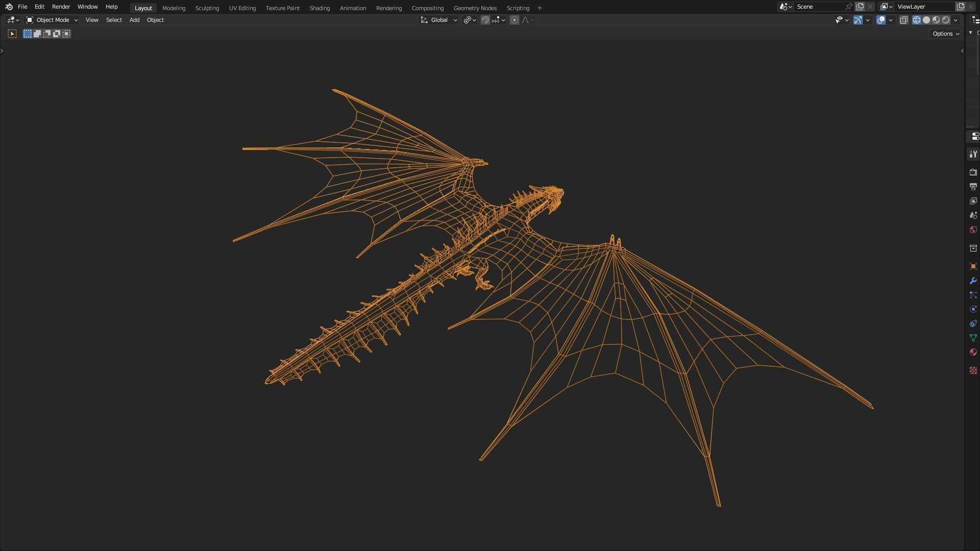Toggle proportional editing
Viewport: 980px width, 551px height.
tap(514, 20)
